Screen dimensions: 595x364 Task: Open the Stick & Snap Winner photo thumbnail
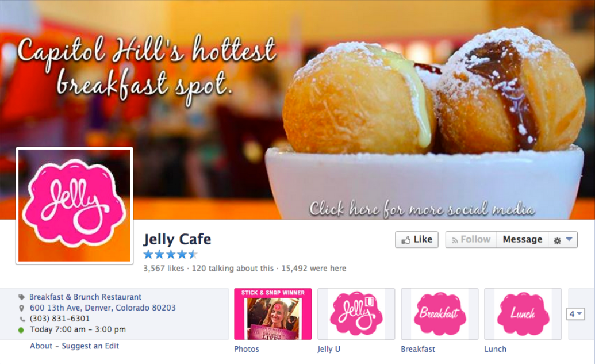tap(273, 314)
